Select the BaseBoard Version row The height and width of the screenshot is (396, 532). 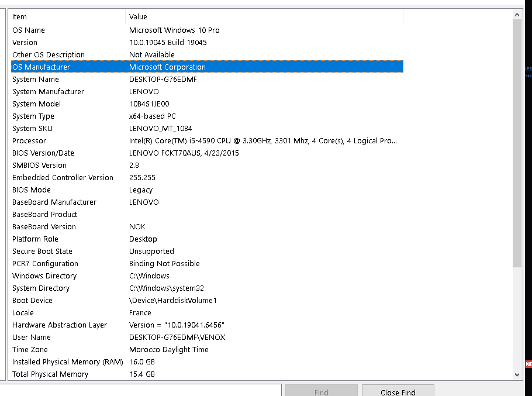207,227
